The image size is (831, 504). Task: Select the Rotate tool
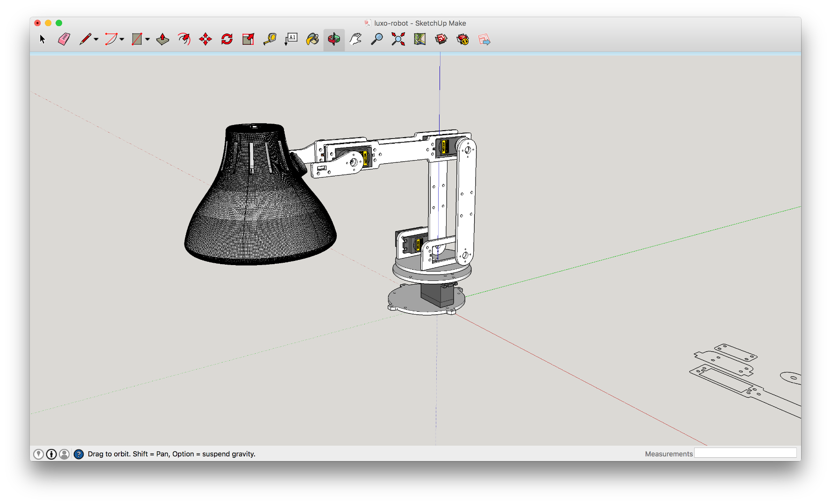point(227,40)
